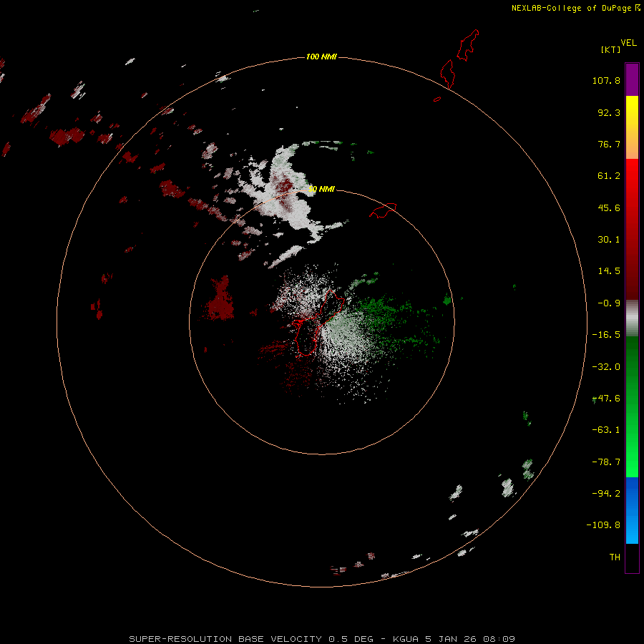Click the purple segment of the color bar
Image resolution: width=644 pixels, height=644 pixels.
(x=632, y=79)
